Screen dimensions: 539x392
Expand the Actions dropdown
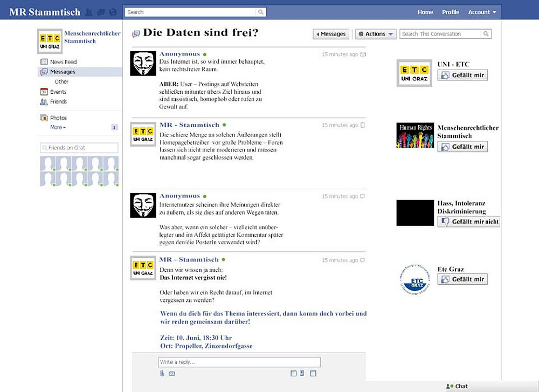376,34
